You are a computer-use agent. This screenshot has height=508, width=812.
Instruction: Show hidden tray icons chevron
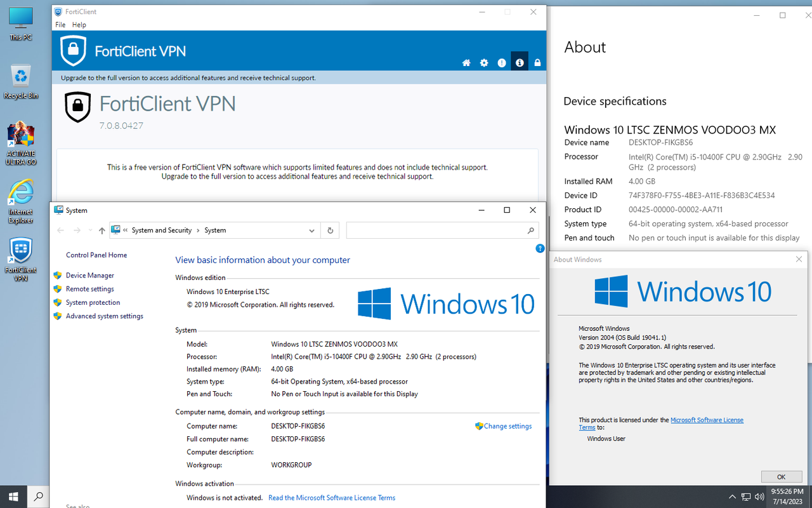pyautogui.click(x=732, y=497)
